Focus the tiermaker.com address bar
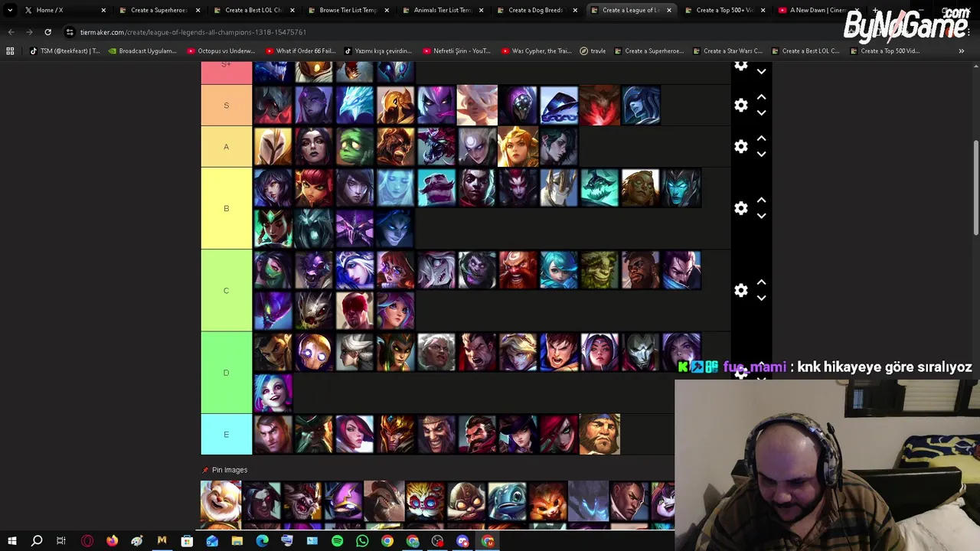980x551 pixels. (x=193, y=32)
